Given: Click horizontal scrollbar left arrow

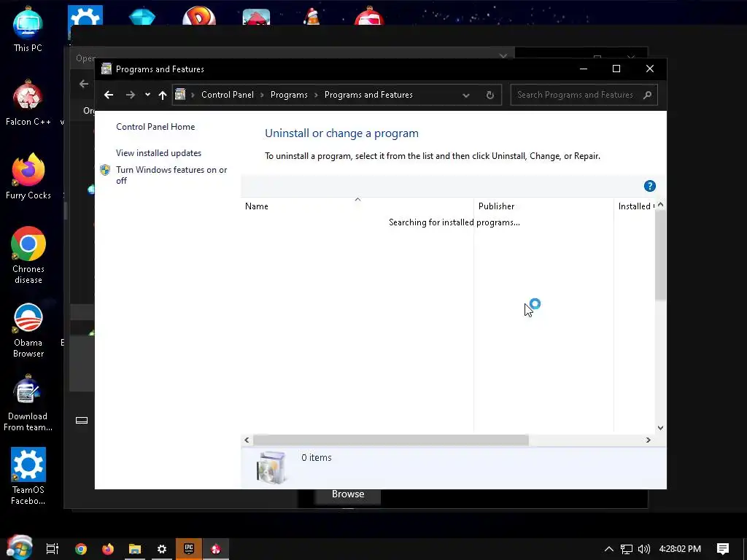Looking at the screenshot, I should click(247, 440).
